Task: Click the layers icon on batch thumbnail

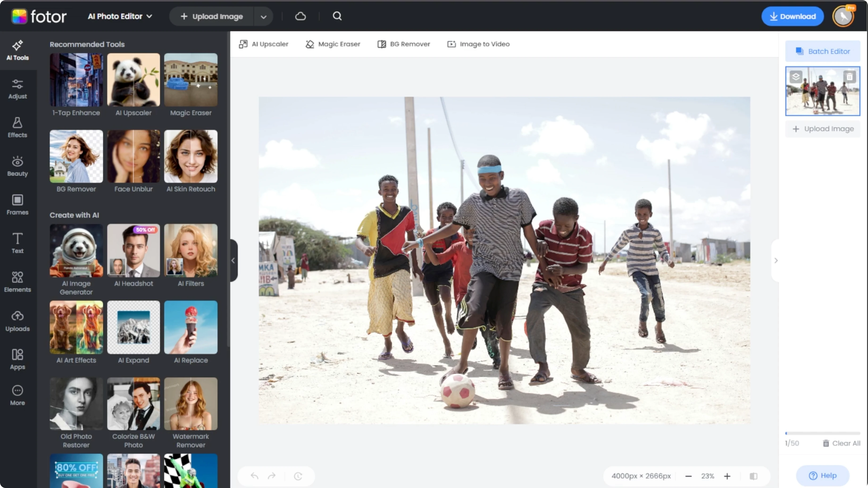Action: [x=796, y=77]
